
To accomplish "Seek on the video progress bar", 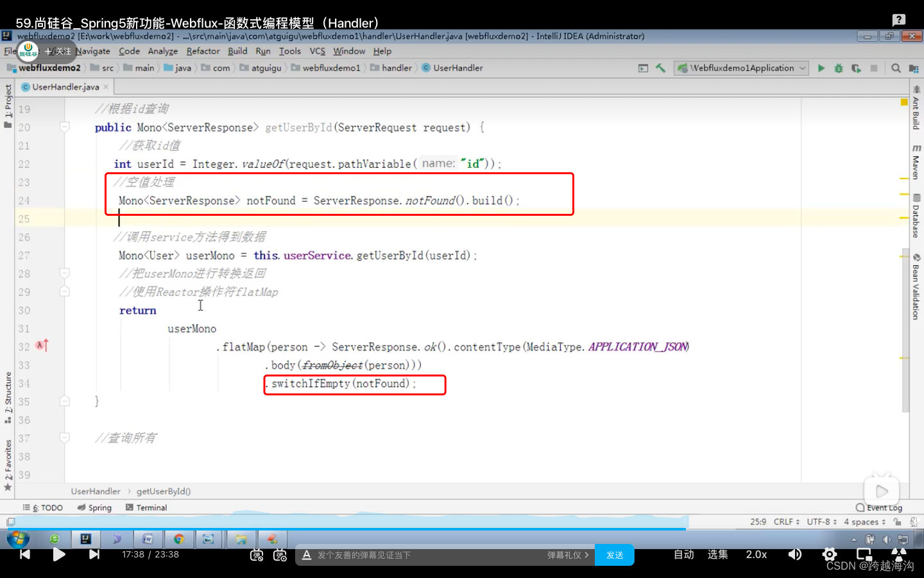I will (462, 529).
